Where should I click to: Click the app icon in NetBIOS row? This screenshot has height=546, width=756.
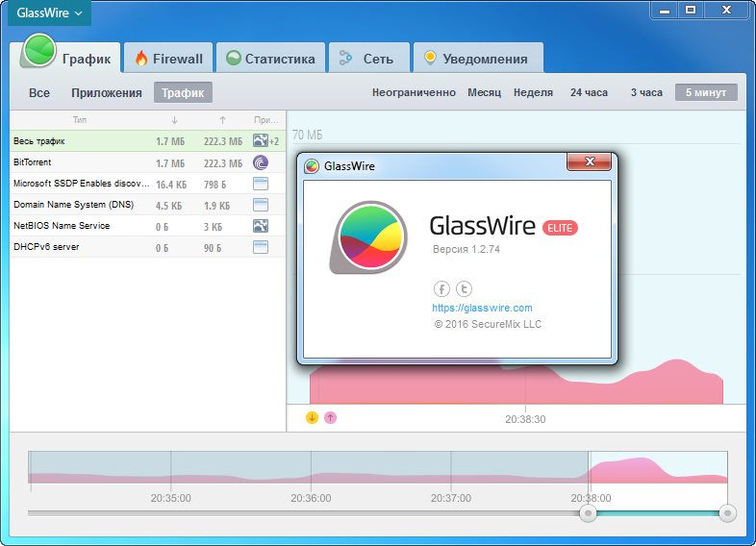click(261, 226)
